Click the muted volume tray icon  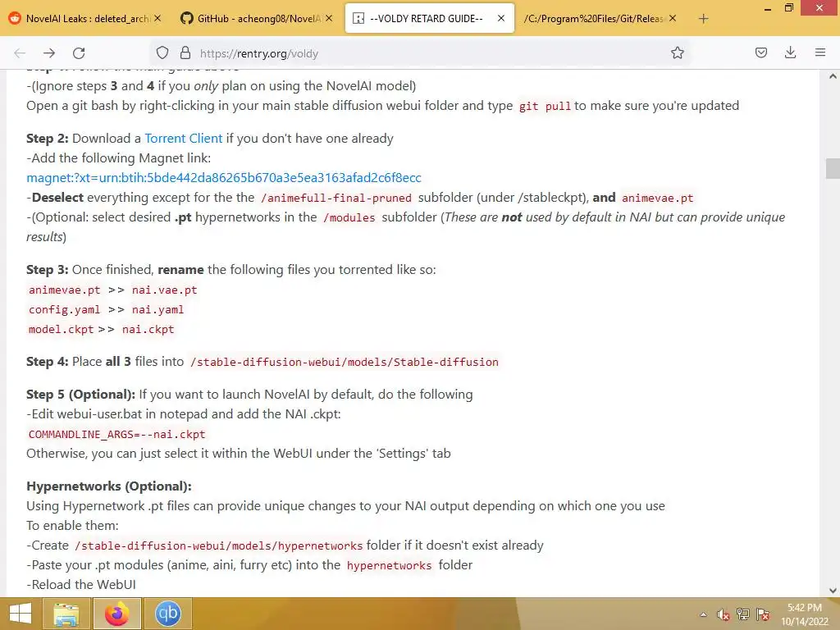point(724,614)
